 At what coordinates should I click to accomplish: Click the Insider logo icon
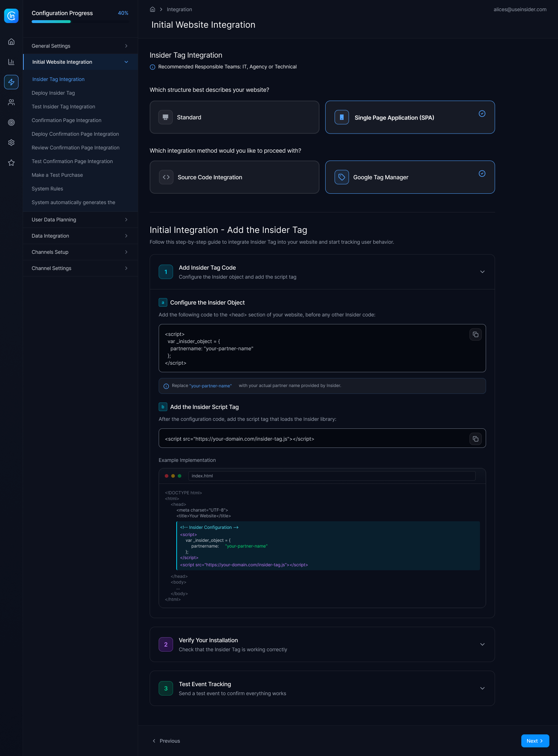(x=12, y=16)
